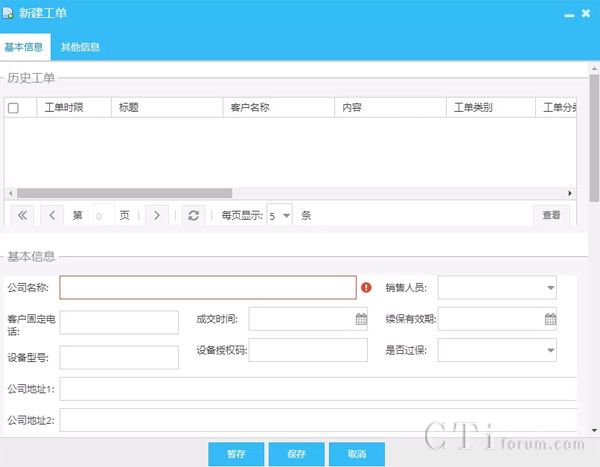
Task: Open calendar picker for 成交时间
Action: (x=361, y=320)
